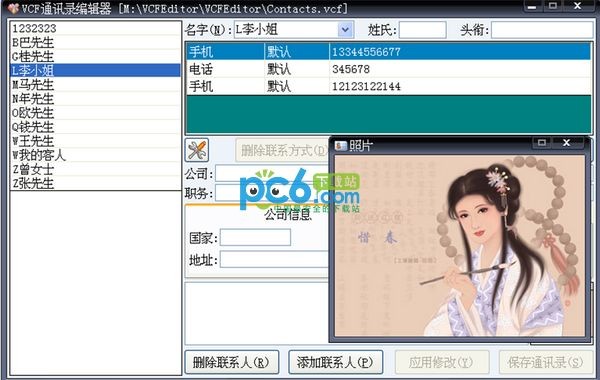Click the 照片 window title icon
This screenshot has height=380, width=600.
click(x=341, y=145)
